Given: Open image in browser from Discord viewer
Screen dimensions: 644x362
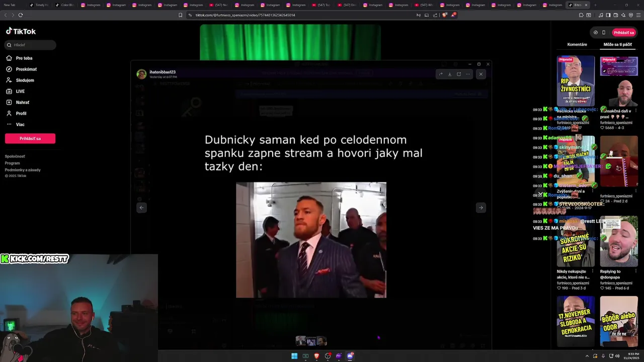Looking at the screenshot, I should [459, 74].
